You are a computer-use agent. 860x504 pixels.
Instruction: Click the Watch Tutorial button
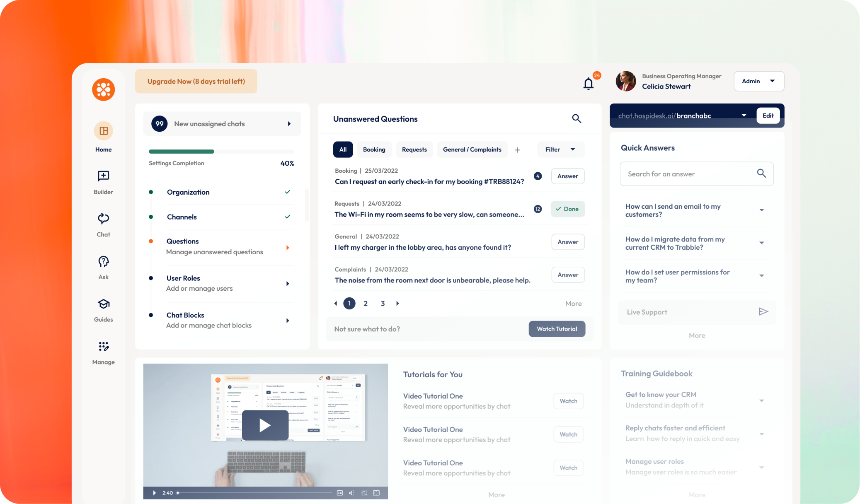(x=557, y=329)
